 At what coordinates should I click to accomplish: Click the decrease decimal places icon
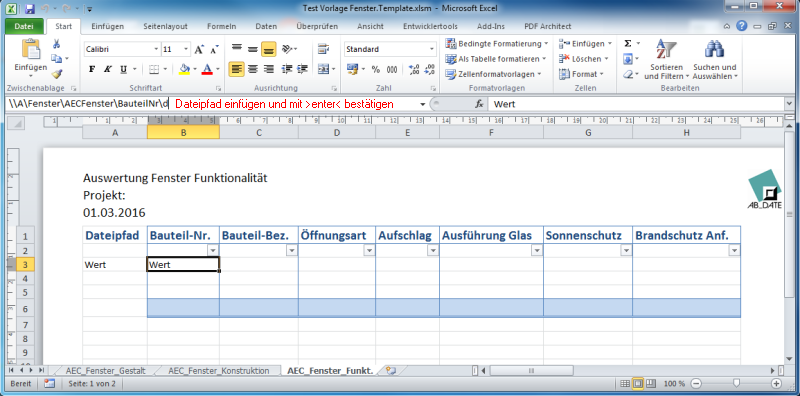coord(430,69)
